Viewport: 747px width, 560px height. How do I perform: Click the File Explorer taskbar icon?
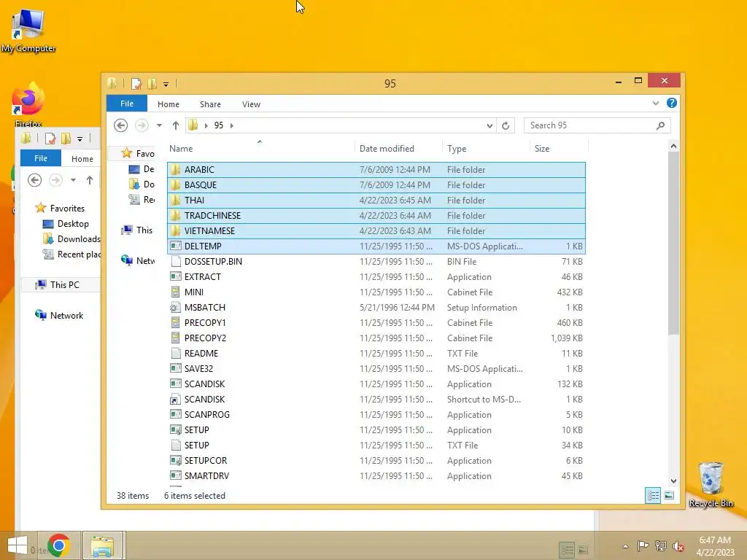(x=102, y=545)
